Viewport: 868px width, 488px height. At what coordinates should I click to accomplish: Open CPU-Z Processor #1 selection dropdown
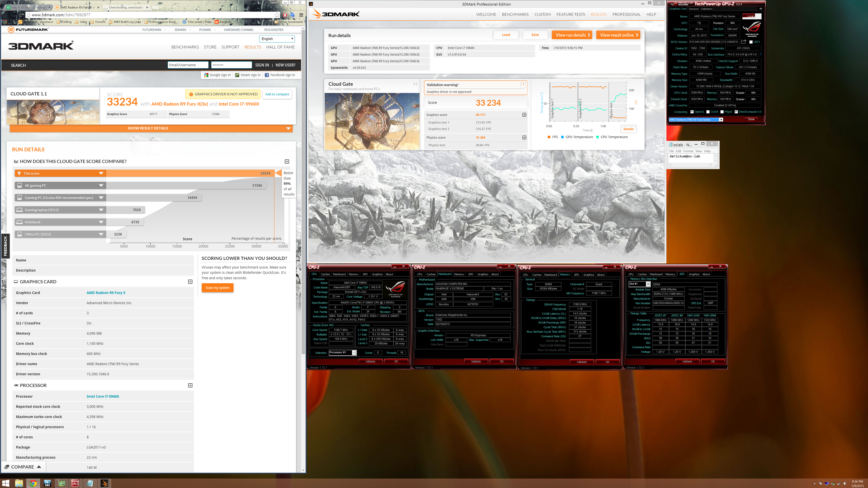pos(343,353)
